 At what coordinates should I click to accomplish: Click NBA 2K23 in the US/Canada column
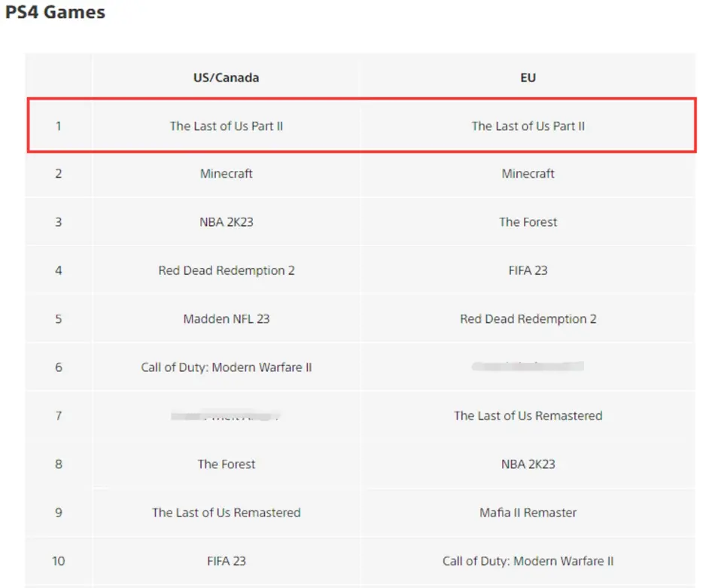click(226, 222)
